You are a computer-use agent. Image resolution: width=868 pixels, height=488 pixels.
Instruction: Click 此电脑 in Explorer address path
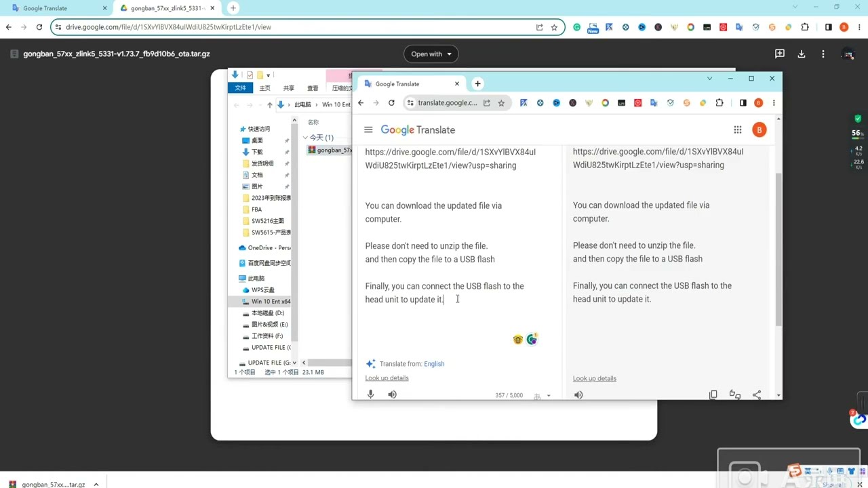[302, 105]
